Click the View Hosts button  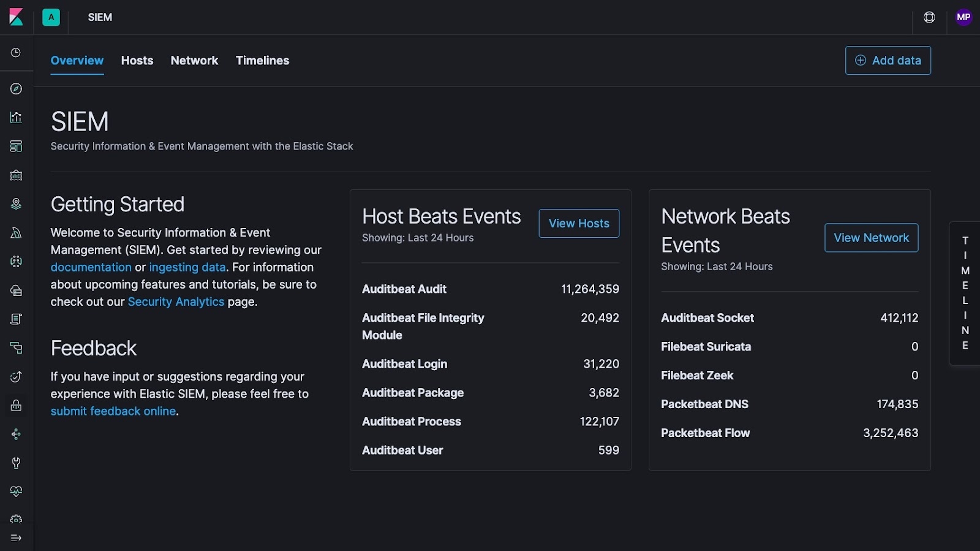(579, 224)
